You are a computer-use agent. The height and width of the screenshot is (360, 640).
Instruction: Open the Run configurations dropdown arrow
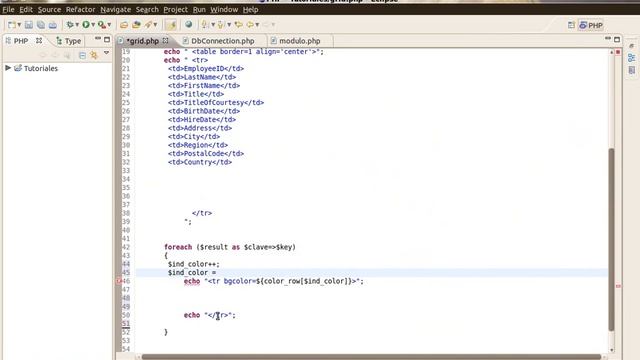(93, 25)
